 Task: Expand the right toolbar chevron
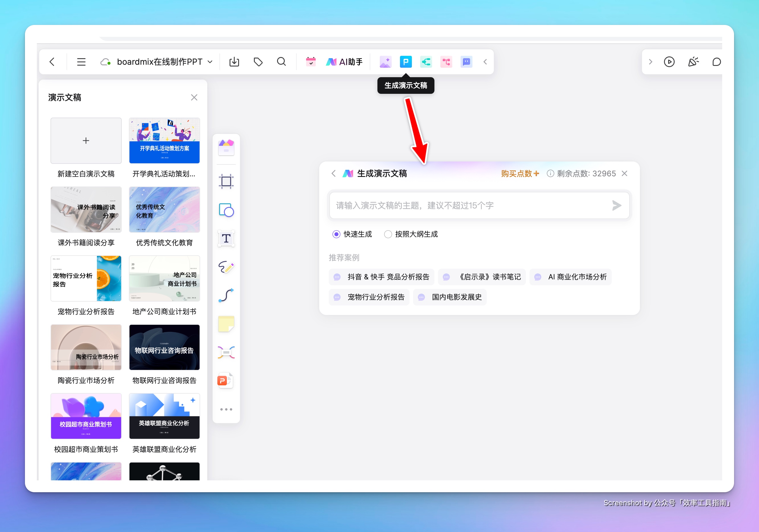[650, 62]
